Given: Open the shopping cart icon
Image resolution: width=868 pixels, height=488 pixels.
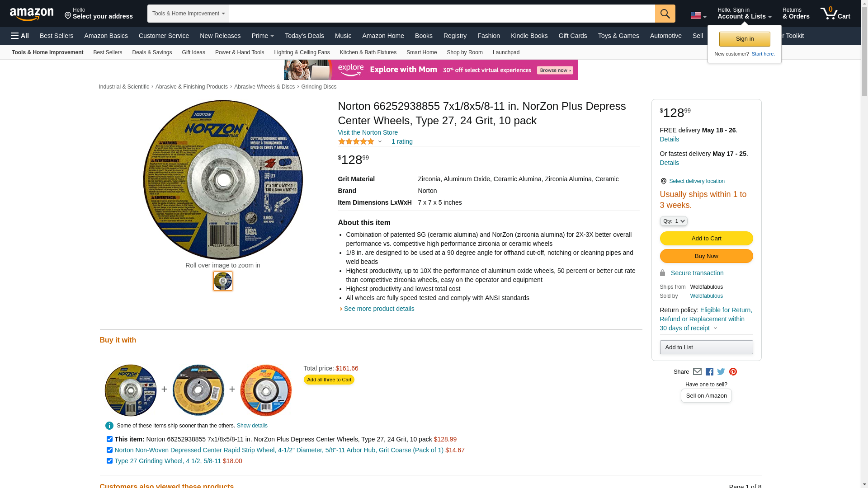Looking at the screenshot, I should click(x=835, y=14).
